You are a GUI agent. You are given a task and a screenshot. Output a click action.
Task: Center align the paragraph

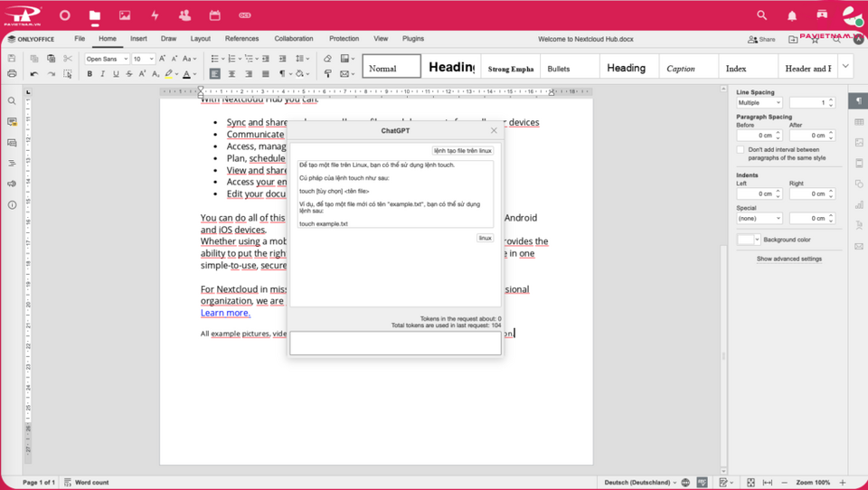coord(232,73)
